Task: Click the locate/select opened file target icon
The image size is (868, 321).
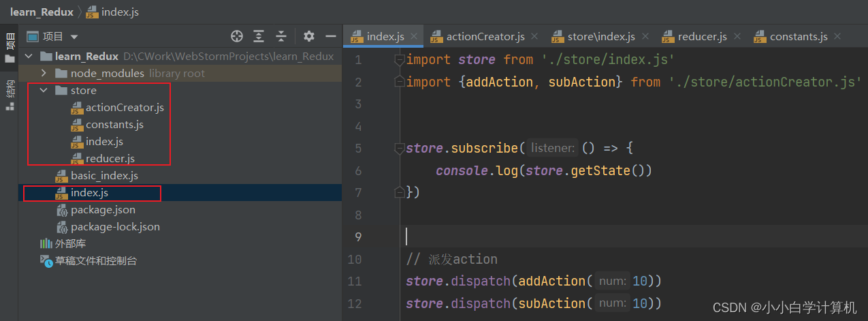Action: coord(237,36)
